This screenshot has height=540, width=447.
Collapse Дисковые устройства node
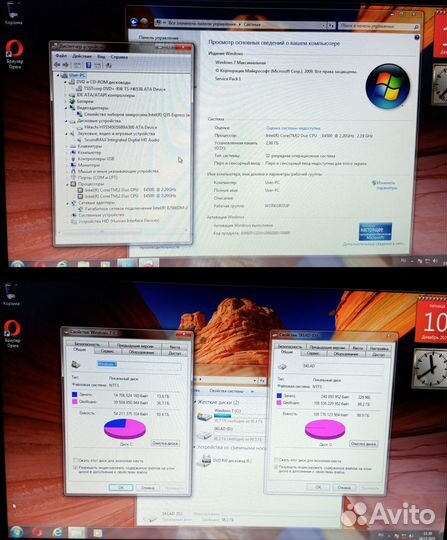click(x=66, y=121)
